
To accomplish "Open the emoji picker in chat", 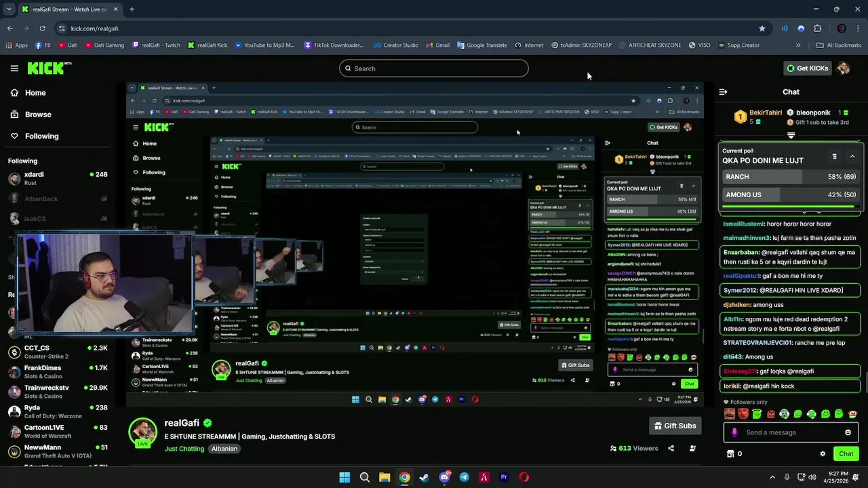I will tap(848, 433).
